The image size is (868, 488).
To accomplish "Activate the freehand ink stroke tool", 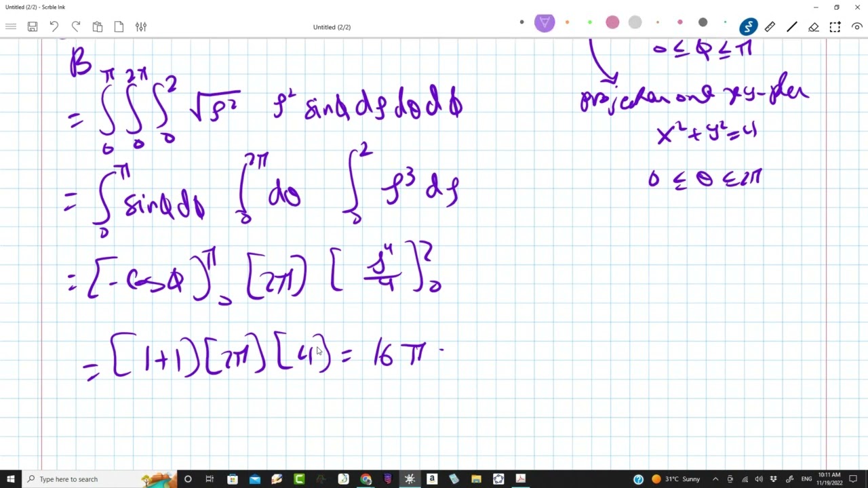I will pos(749,26).
